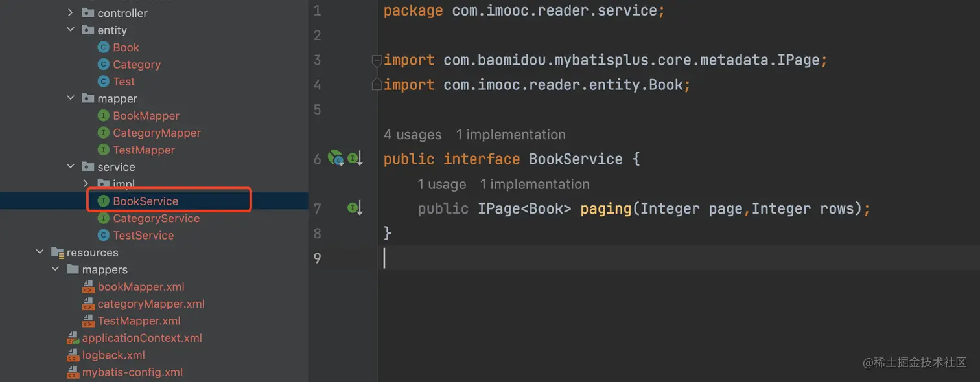Click the Spring bean gutter icon on line 6
980x382 pixels.
click(335, 157)
